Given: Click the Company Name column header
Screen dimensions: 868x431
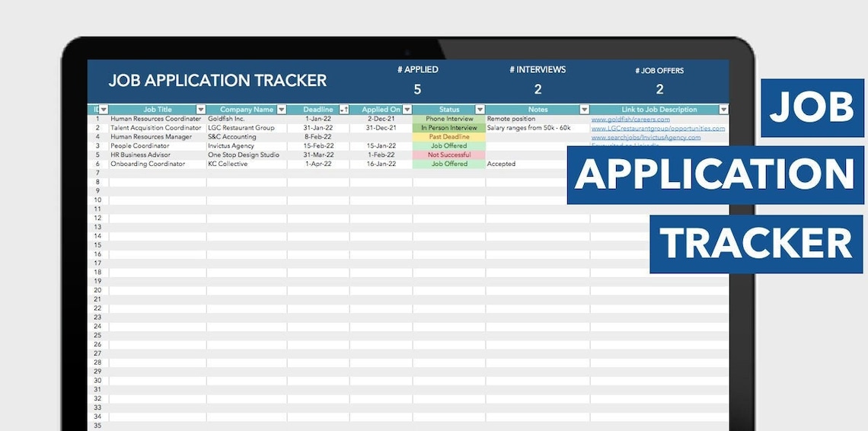Looking at the screenshot, I should click(x=247, y=110).
